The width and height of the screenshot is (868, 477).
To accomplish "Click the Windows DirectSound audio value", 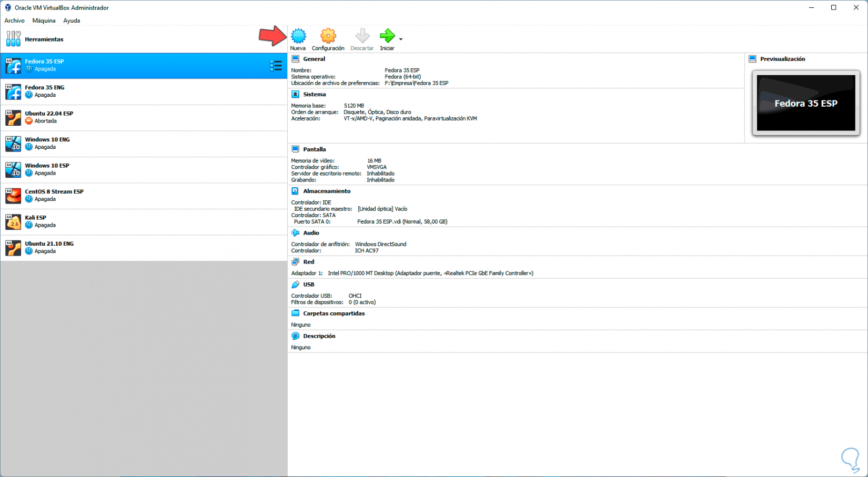I will coord(381,244).
